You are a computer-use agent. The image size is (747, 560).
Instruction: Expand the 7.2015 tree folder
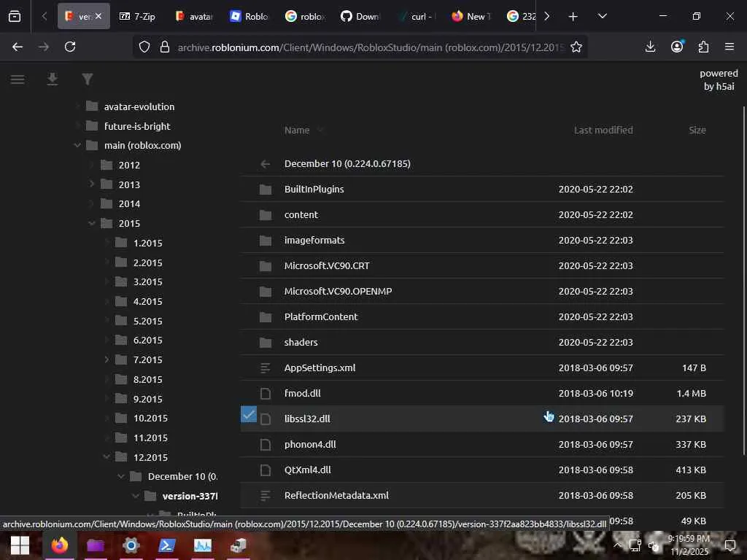[107, 359]
